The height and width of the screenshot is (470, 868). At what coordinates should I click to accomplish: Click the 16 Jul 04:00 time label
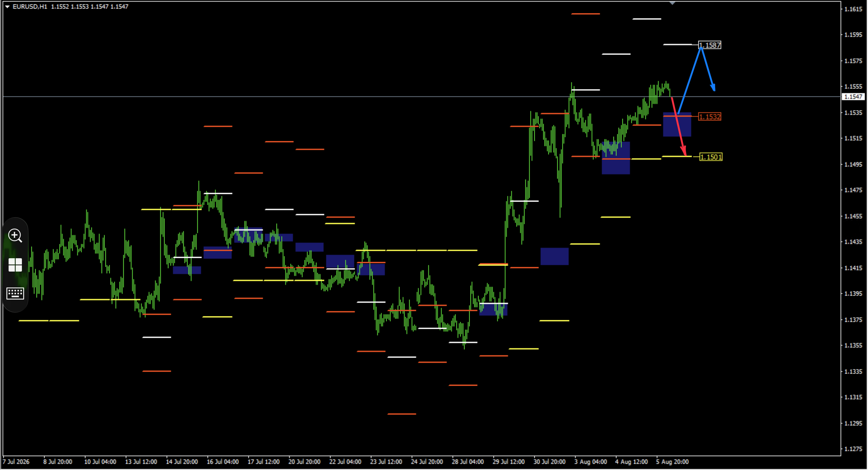coord(222,461)
